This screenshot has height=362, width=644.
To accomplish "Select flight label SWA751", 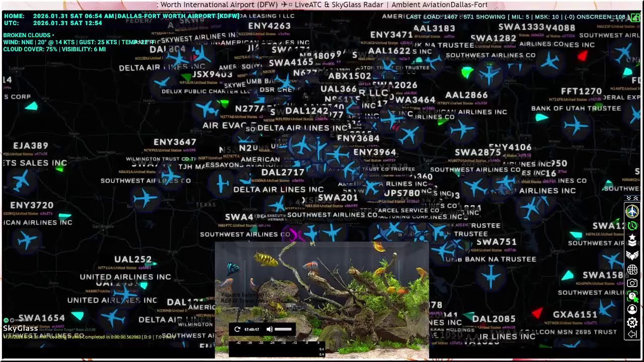I will 497,242.
